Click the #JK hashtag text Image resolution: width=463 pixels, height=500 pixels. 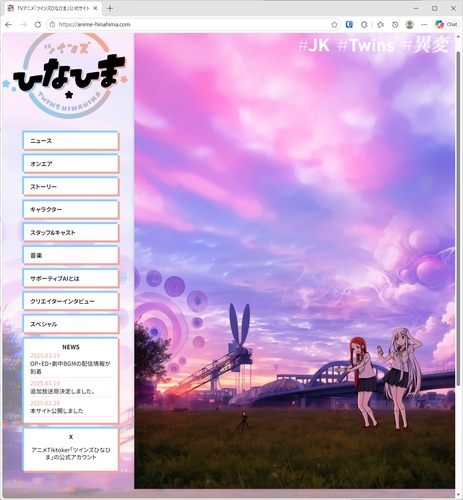314,45
